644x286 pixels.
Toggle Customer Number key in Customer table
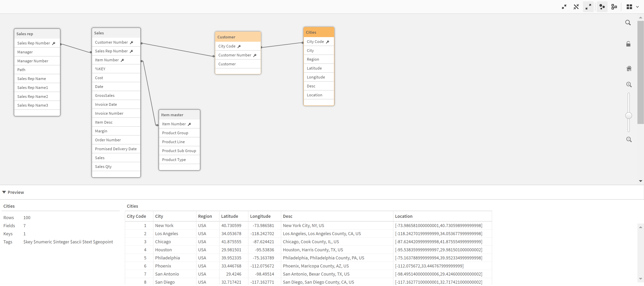click(255, 55)
